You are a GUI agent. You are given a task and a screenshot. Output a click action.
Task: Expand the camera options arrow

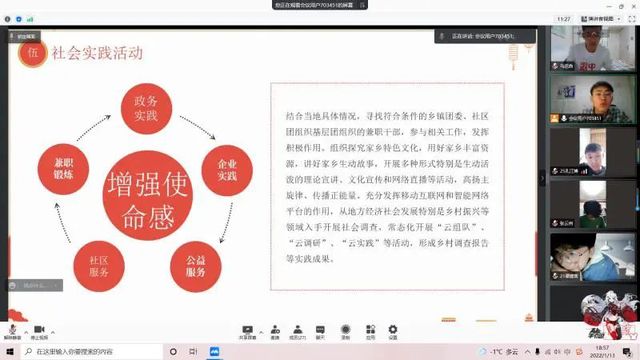pos(53,332)
